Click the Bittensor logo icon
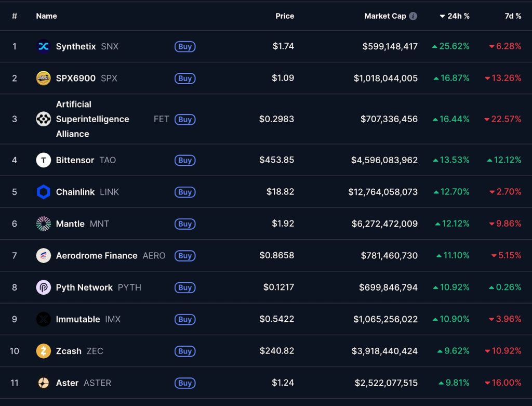The image size is (532, 406). point(43,160)
